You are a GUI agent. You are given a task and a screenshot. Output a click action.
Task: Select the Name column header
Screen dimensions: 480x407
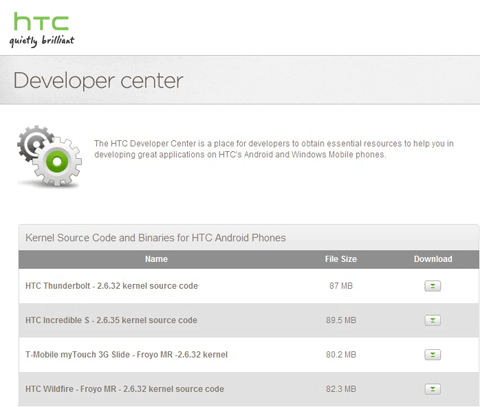156,259
